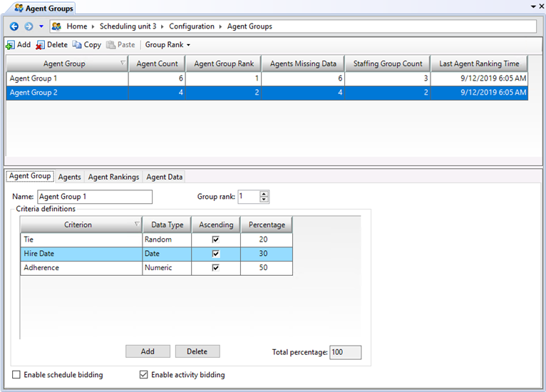The width and height of the screenshot is (546, 392).
Task: Click the Delete icon in toolbar
Action: click(41, 45)
